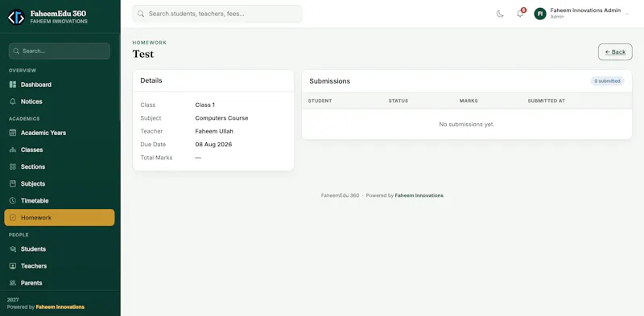
Task: Open Academic Years in sidebar
Action: pos(60,133)
